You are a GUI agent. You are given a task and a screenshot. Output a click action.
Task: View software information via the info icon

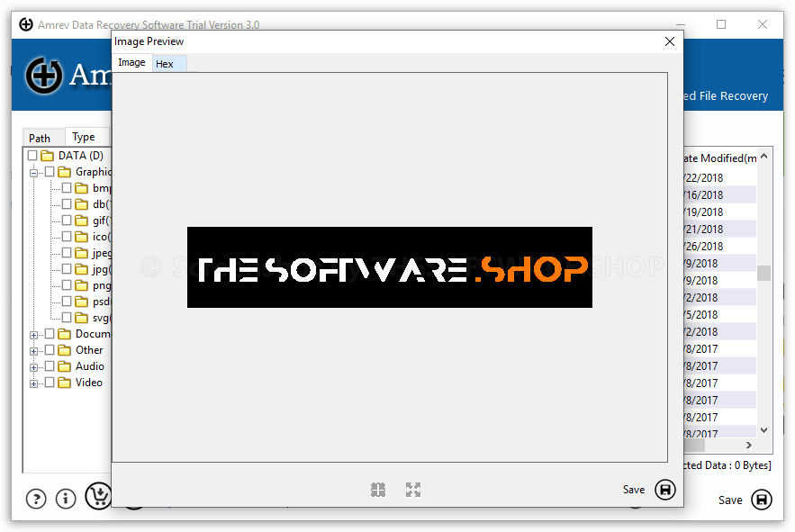point(65,498)
